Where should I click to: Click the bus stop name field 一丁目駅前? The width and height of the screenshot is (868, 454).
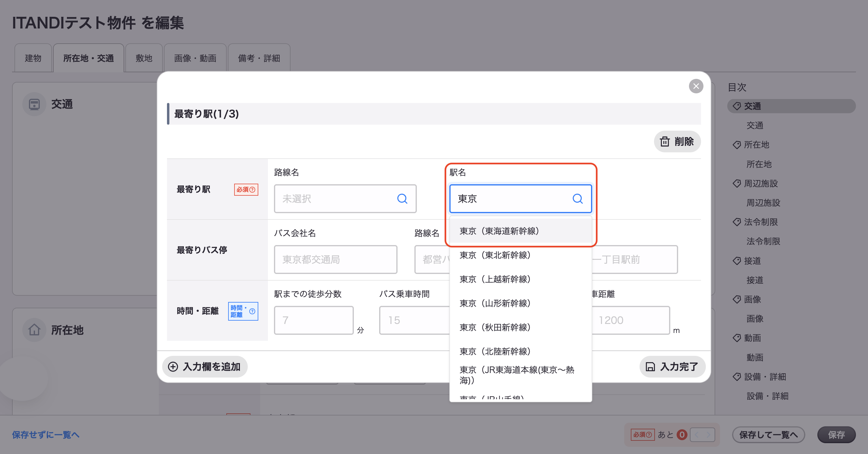tap(635, 260)
